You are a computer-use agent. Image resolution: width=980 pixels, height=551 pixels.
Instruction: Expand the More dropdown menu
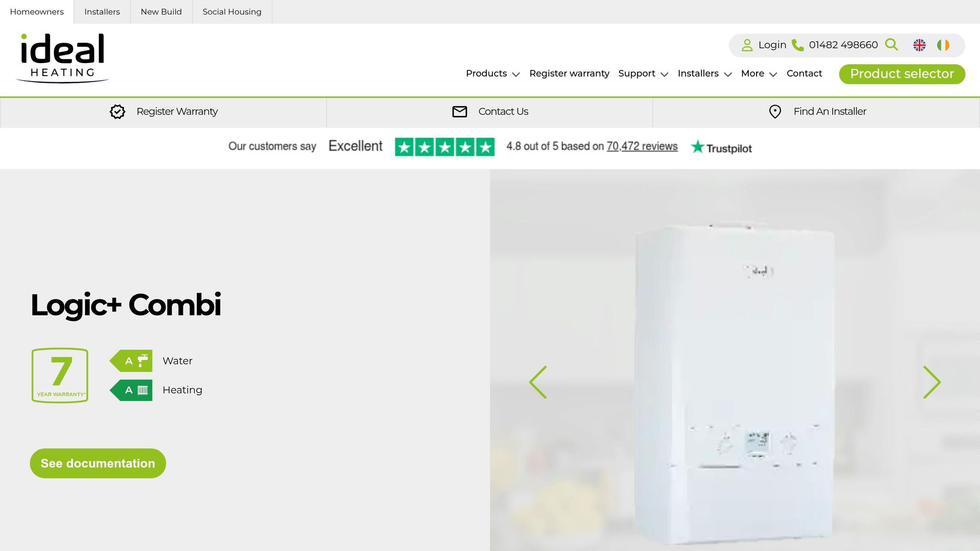pyautogui.click(x=759, y=74)
